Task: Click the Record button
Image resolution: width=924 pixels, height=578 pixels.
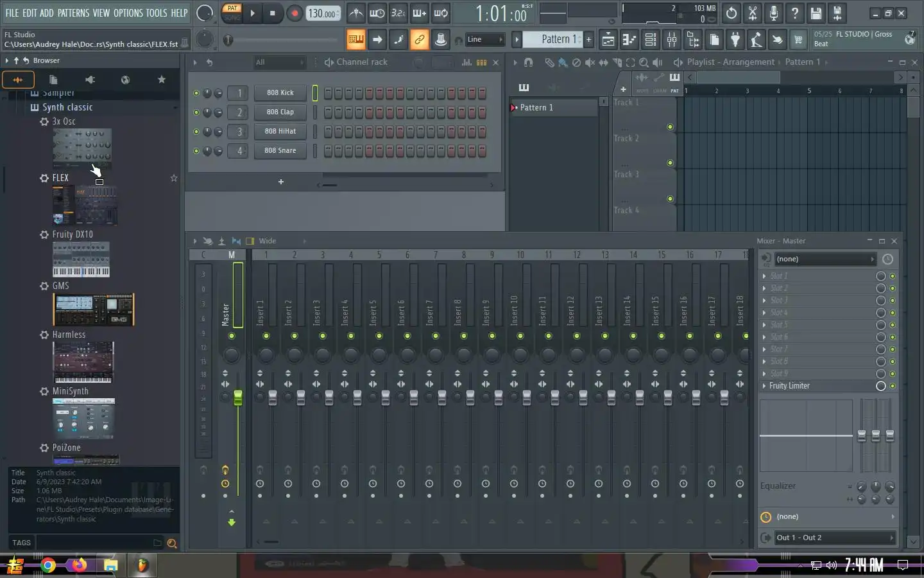Action: pyautogui.click(x=295, y=13)
